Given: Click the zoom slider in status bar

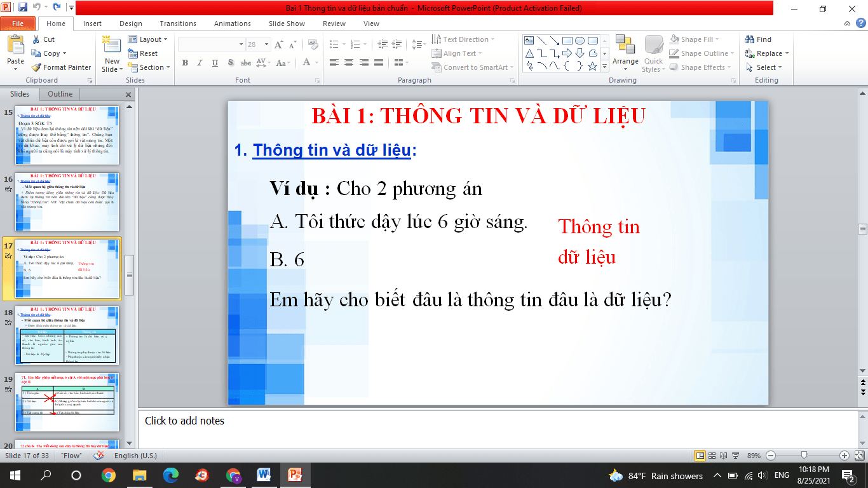Looking at the screenshot, I should coord(804,456).
